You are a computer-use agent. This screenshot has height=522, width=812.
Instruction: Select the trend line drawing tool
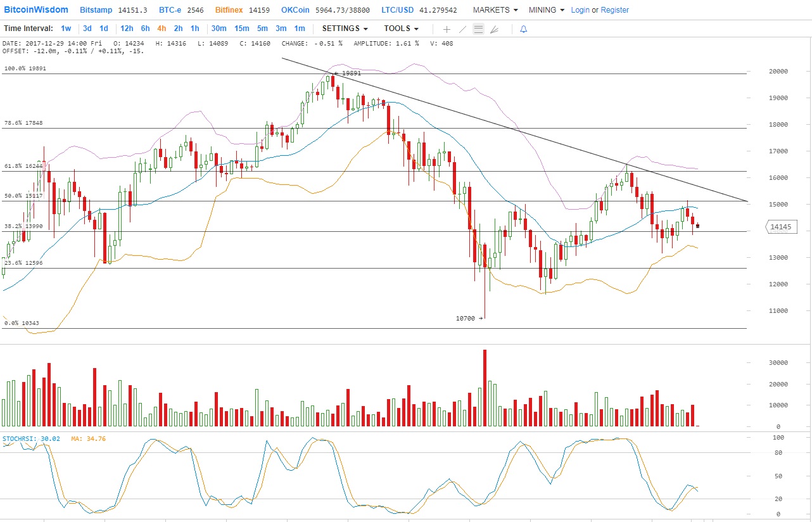click(462, 29)
